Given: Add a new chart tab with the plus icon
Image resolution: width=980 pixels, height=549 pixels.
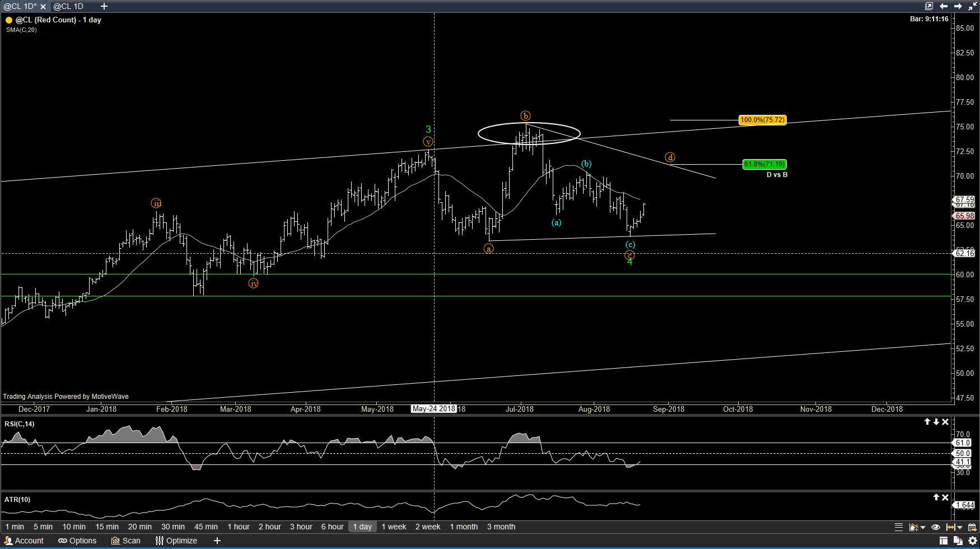Looking at the screenshot, I should (x=104, y=6).
